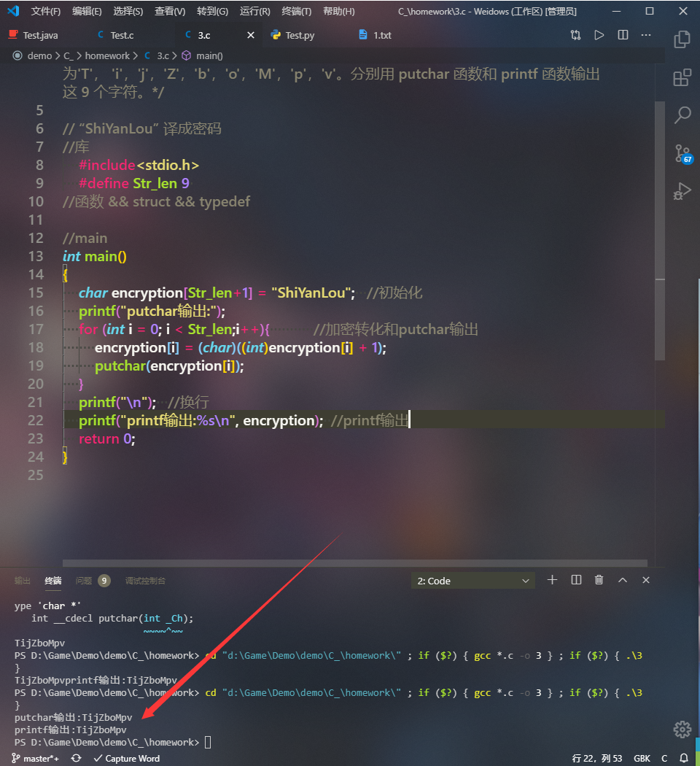Image resolution: width=700 pixels, height=766 pixels.
Task: Click the GBK encoding in status bar
Action: 642,759
